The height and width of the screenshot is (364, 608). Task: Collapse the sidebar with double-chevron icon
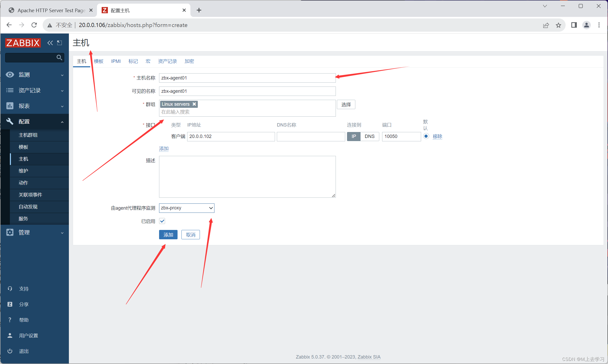coord(50,43)
